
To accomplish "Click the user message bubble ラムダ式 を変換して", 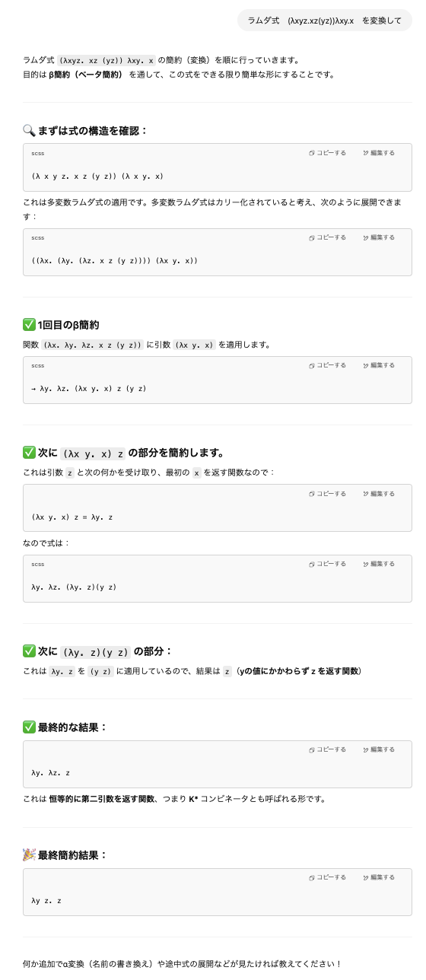I will point(325,21).
